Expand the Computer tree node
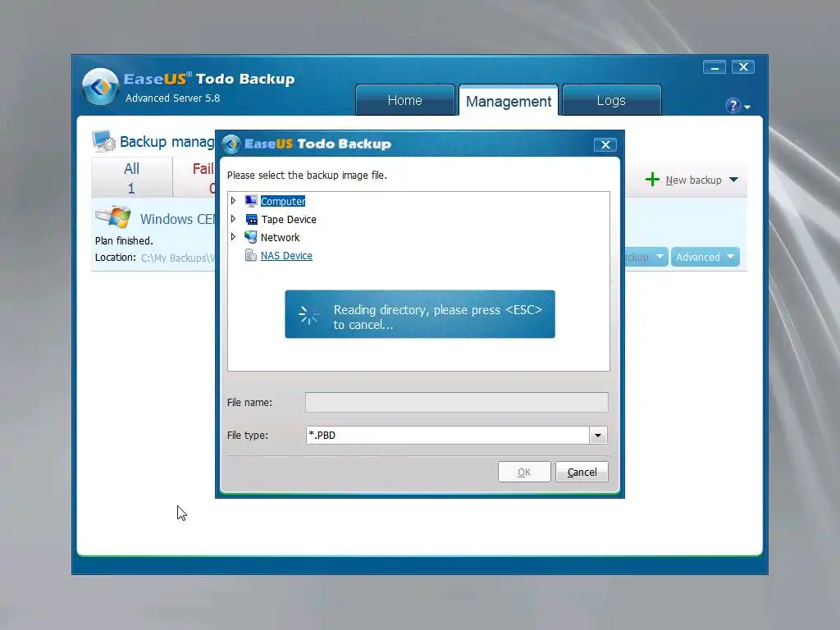This screenshot has height=630, width=840. pyautogui.click(x=233, y=201)
